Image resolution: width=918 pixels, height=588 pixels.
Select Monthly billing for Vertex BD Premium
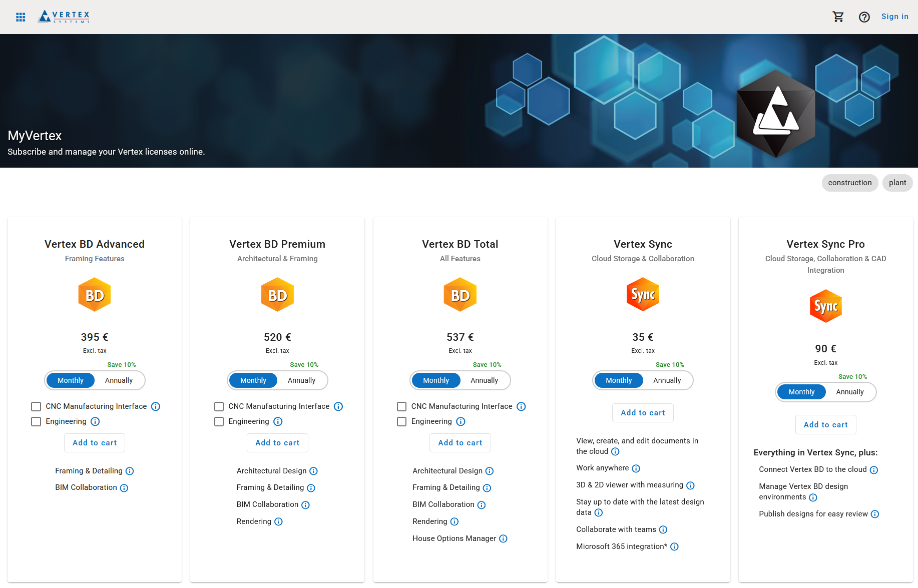253,380
